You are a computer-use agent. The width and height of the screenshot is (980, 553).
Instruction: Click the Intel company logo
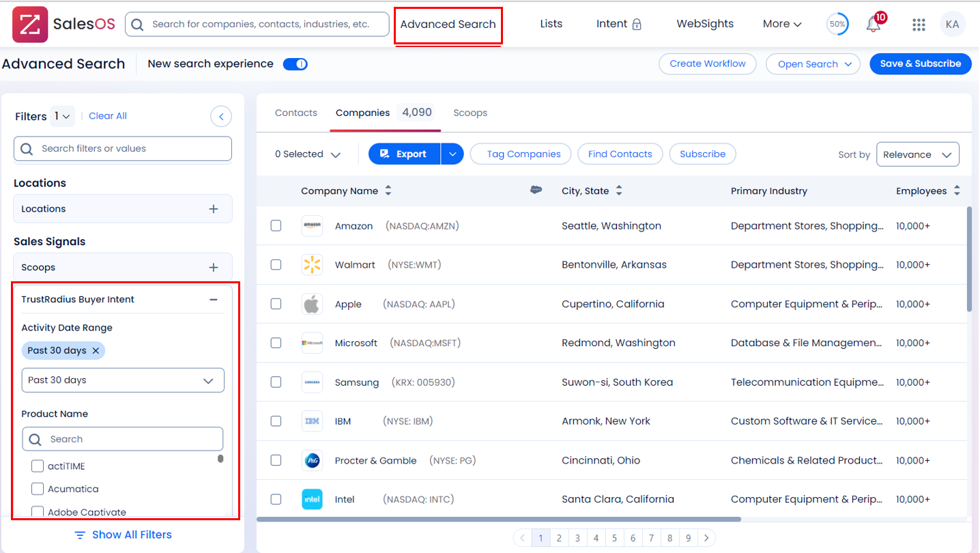312,499
